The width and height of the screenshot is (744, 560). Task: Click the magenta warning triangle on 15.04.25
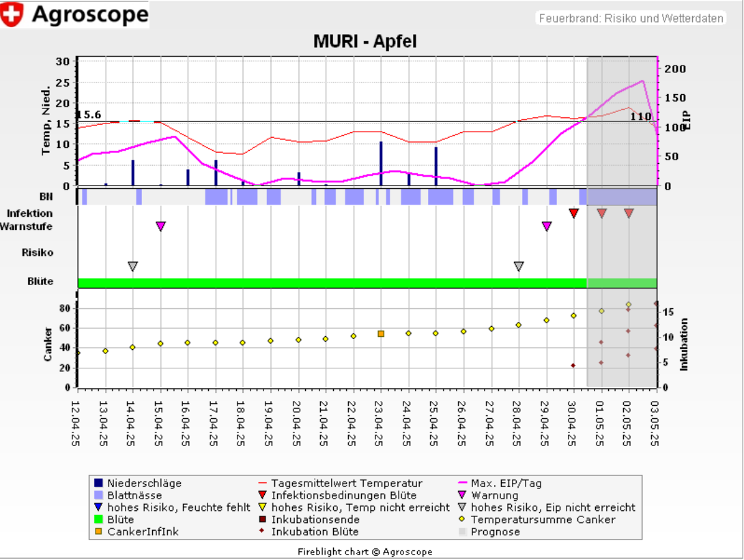(x=160, y=226)
